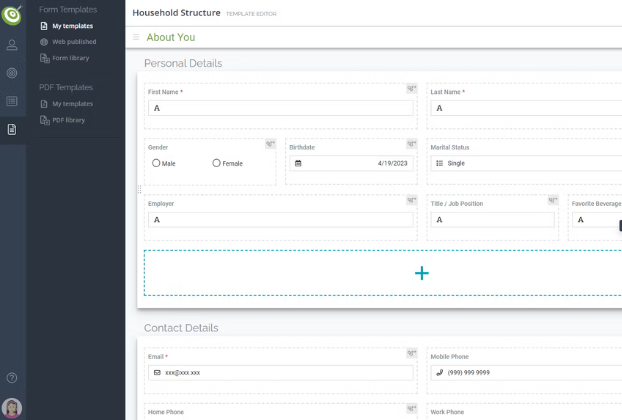The width and height of the screenshot is (622, 420).
Task: Click the phone icon in Mobile Phone field
Action: [x=440, y=373]
